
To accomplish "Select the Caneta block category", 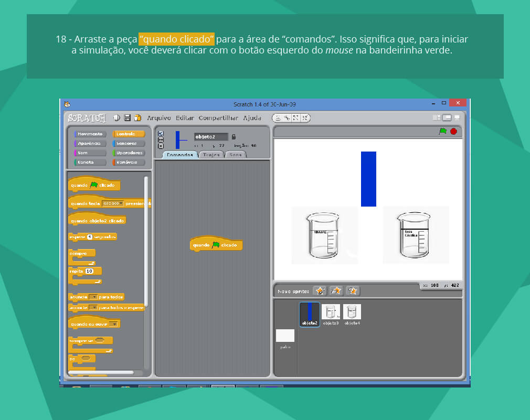I will 90,163.
